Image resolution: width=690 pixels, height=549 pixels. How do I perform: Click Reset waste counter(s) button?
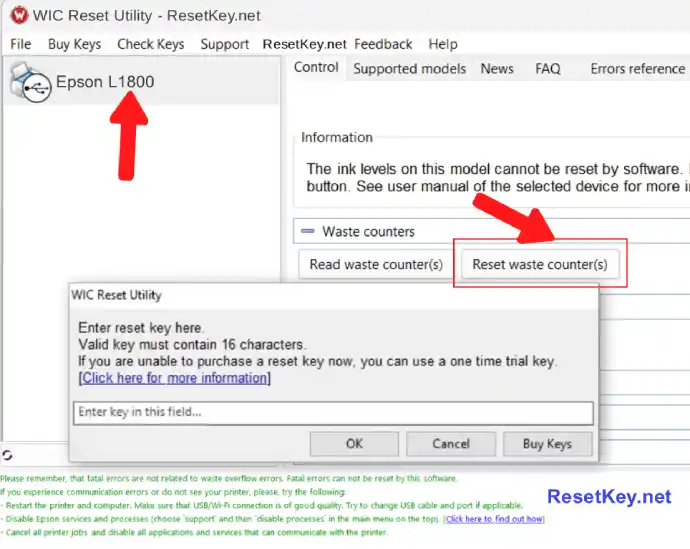point(540,264)
